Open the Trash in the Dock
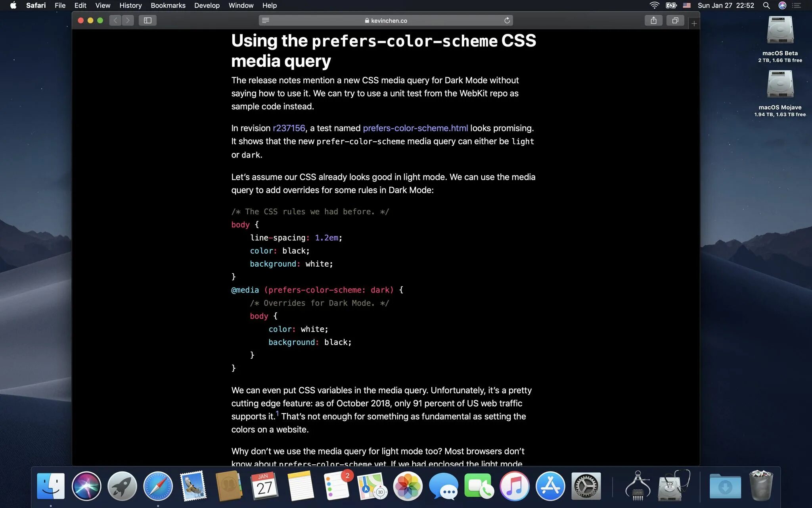The height and width of the screenshot is (508, 812). click(761, 486)
